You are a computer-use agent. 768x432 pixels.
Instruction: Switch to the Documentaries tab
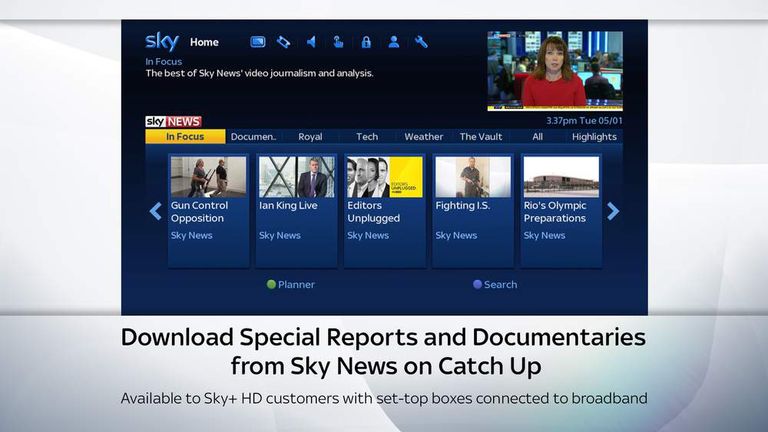[253, 137]
